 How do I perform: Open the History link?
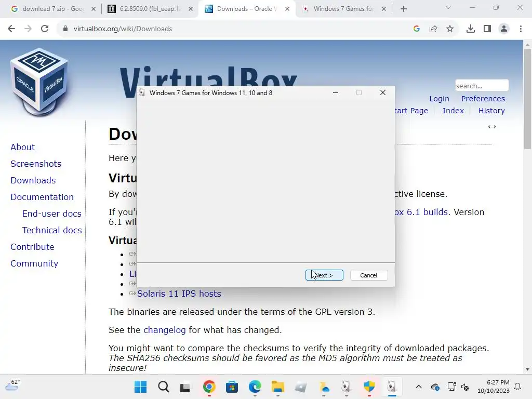(x=491, y=111)
